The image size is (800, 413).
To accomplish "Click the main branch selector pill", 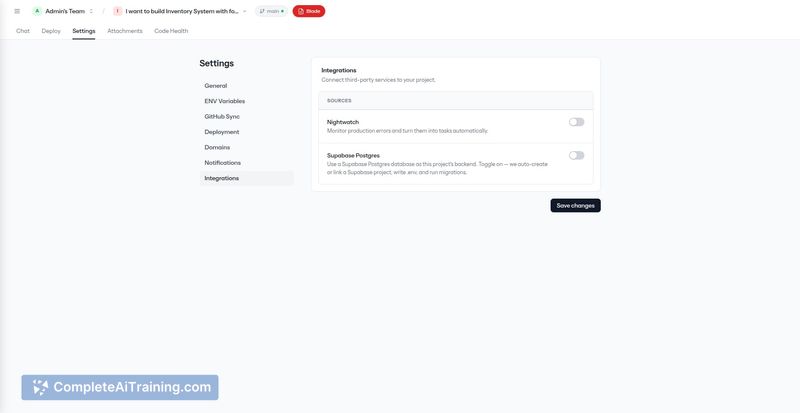I will pos(271,11).
